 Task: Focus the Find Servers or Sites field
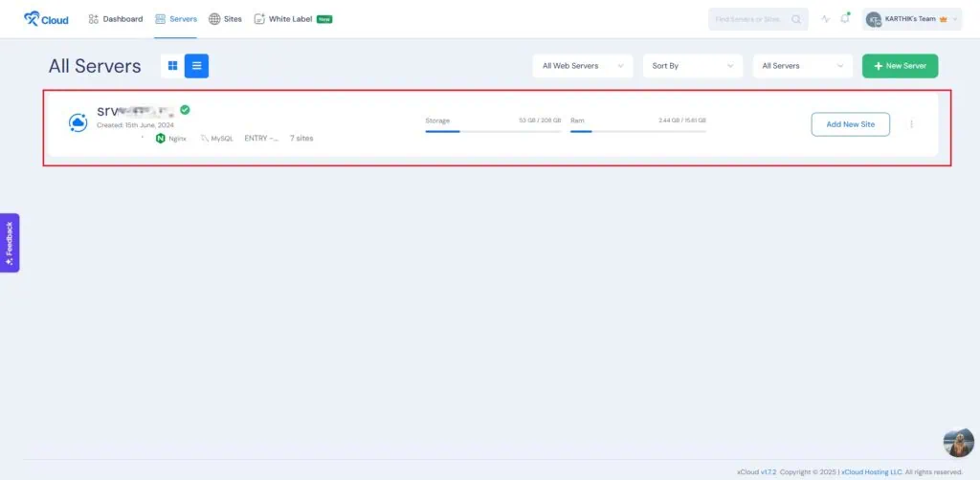pos(758,19)
